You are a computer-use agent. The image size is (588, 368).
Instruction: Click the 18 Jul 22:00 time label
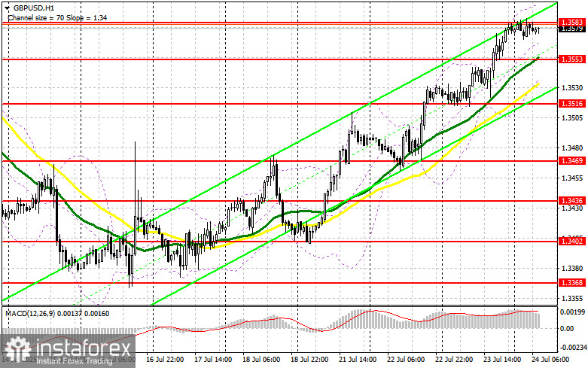309,360
